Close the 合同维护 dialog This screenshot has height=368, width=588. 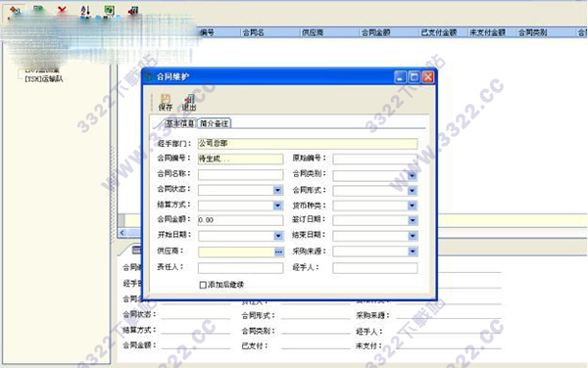pyautogui.click(x=428, y=77)
